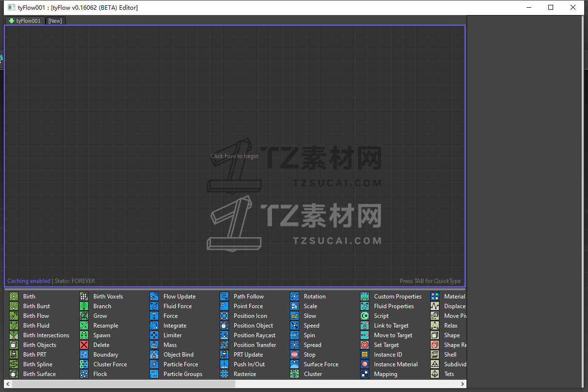Choose the Push In/Out operator icon

(x=224, y=364)
